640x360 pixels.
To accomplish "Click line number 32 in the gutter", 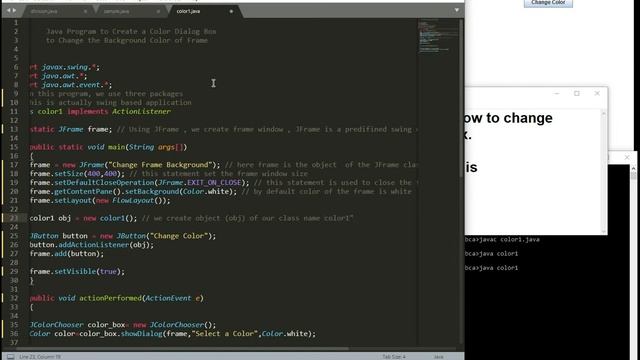I will pyautogui.click(x=14, y=298).
